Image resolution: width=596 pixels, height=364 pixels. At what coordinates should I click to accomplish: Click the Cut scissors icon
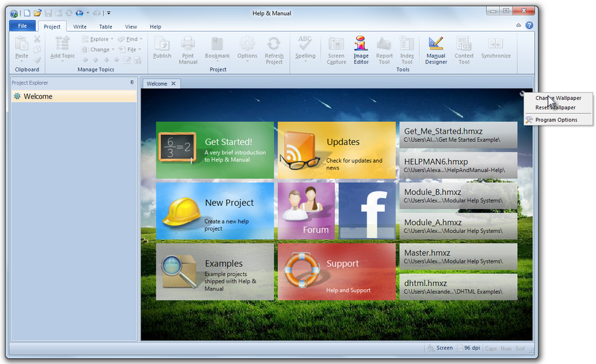[37, 39]
